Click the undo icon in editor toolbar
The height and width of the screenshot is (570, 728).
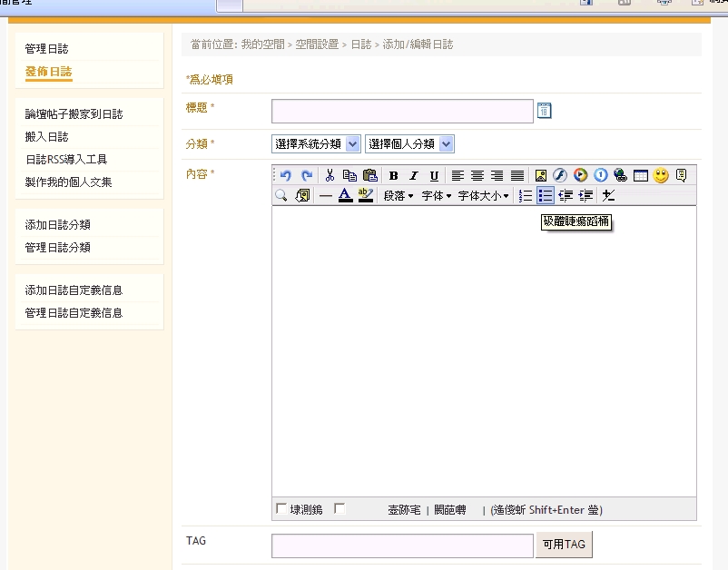[286, 175]
